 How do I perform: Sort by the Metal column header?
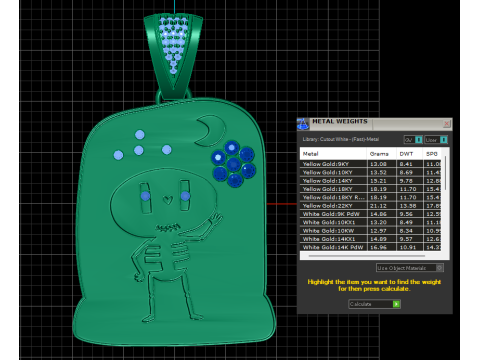tap(333, 154)
